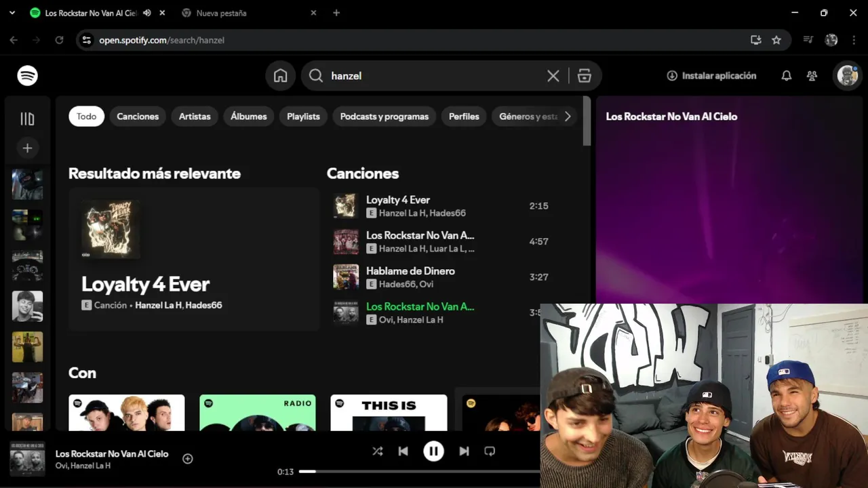868x488 pixels.
Task: Show more filter chips with right arrow
Action: [568, 117]
